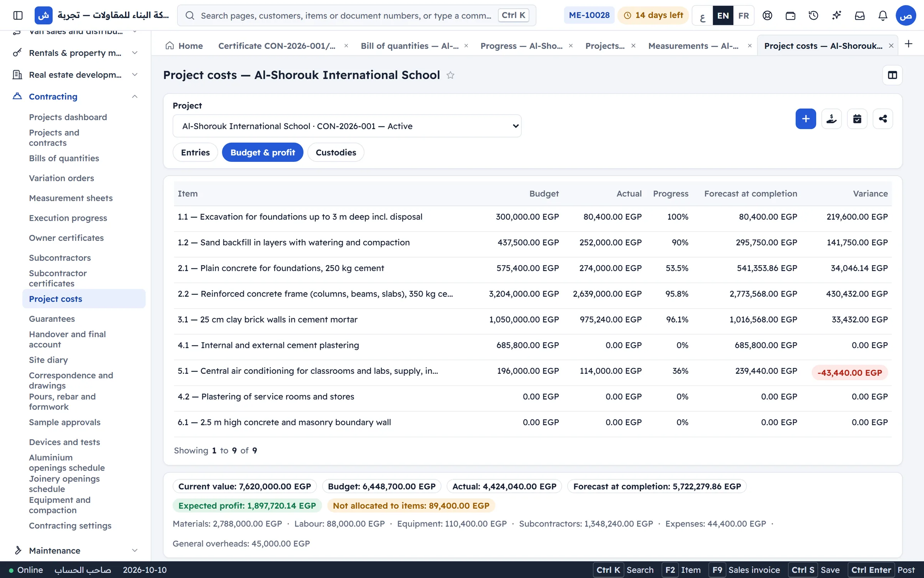Click the -43,440.00 EGP variance badge

(849, 373)
